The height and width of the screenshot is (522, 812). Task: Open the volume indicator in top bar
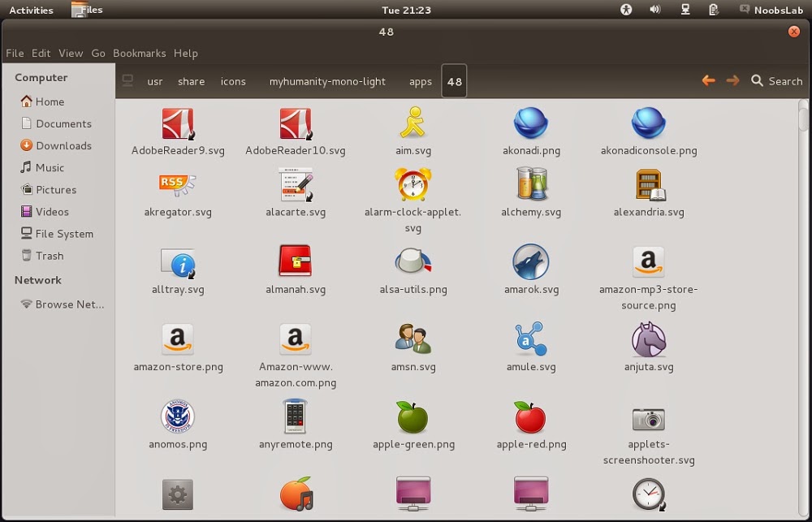655,9
